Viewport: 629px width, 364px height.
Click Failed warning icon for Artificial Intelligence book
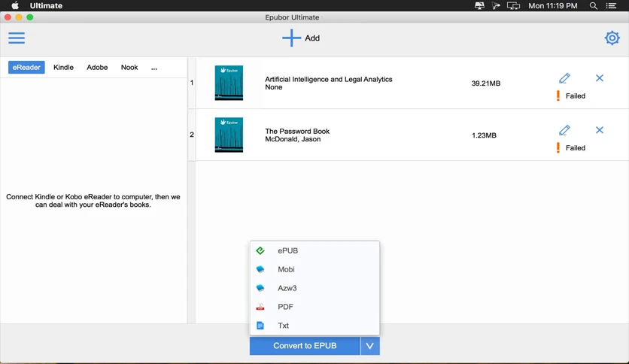pyautogui.click(x=558, y=96)
